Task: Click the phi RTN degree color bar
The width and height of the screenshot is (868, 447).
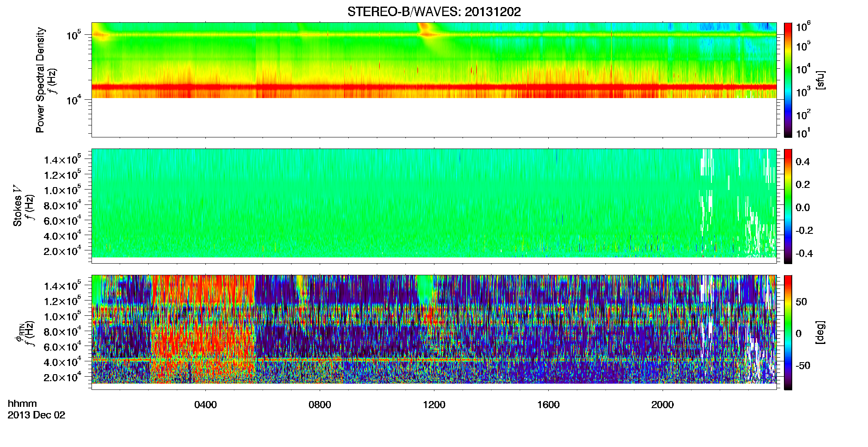Action: [788, 332]
